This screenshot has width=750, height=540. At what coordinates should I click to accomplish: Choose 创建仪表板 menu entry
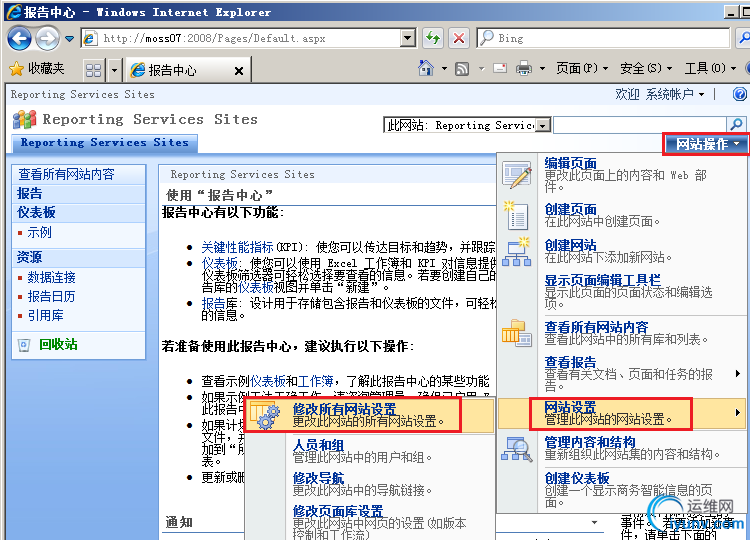[x=622, y=490]
